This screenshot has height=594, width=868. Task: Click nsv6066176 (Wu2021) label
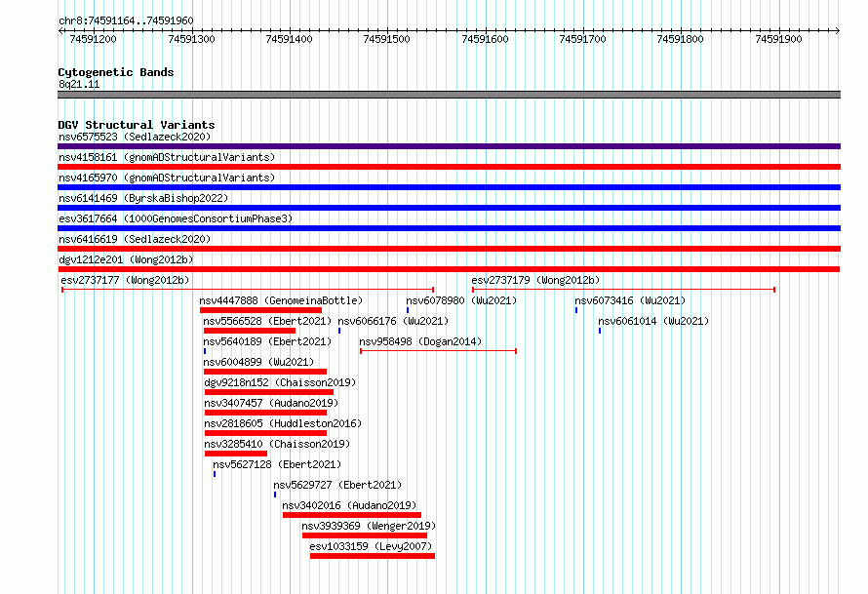(393, 321)
